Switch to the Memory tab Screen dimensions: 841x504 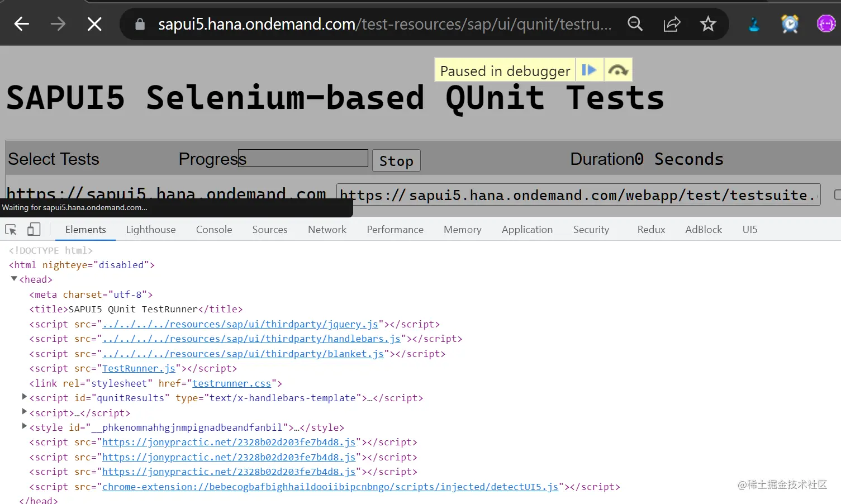[463, 230]
